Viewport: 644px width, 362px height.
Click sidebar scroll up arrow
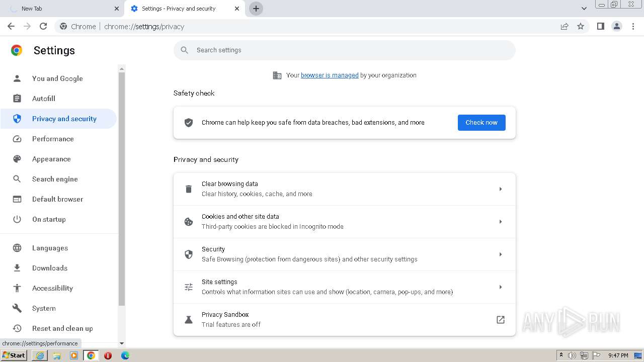pyautogui.click(x=121, y=68)
